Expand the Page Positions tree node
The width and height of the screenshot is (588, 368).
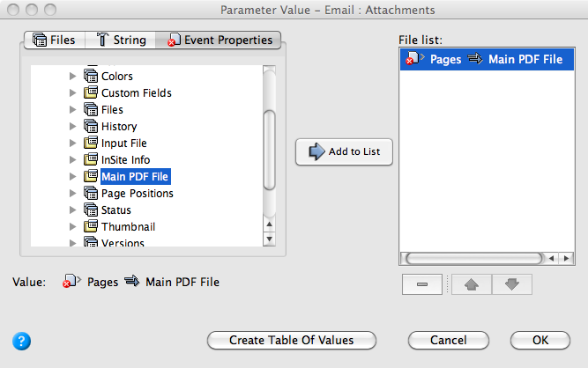click(73, 193)
